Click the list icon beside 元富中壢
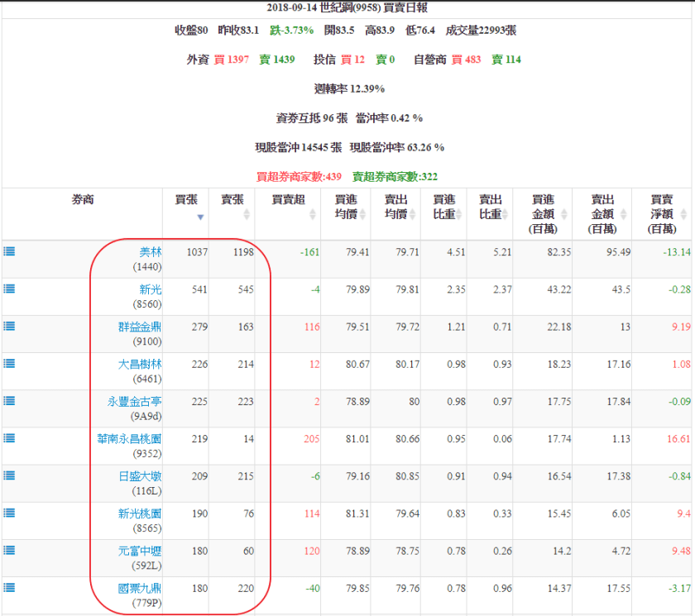Screen dimensions: 695x616 pyautogui.click(x=9, y=550)
